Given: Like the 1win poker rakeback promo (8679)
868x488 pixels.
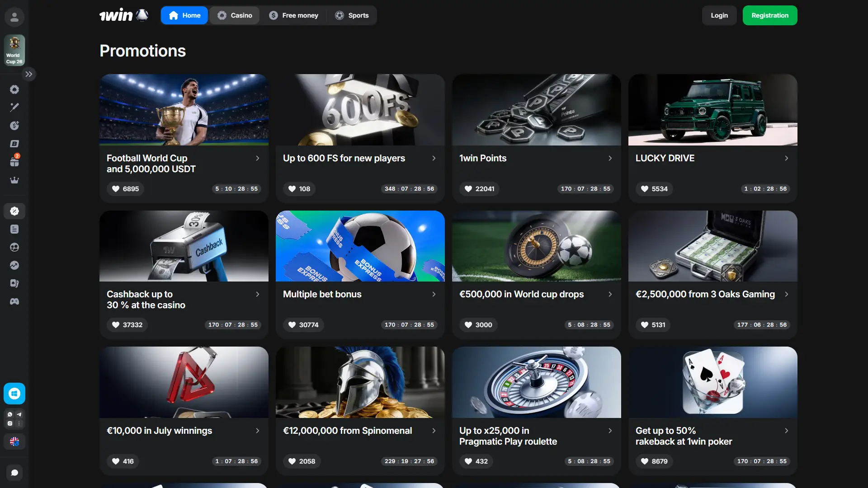Looking at the screenshot, I should pyautogui.click(x=654, y=461).
